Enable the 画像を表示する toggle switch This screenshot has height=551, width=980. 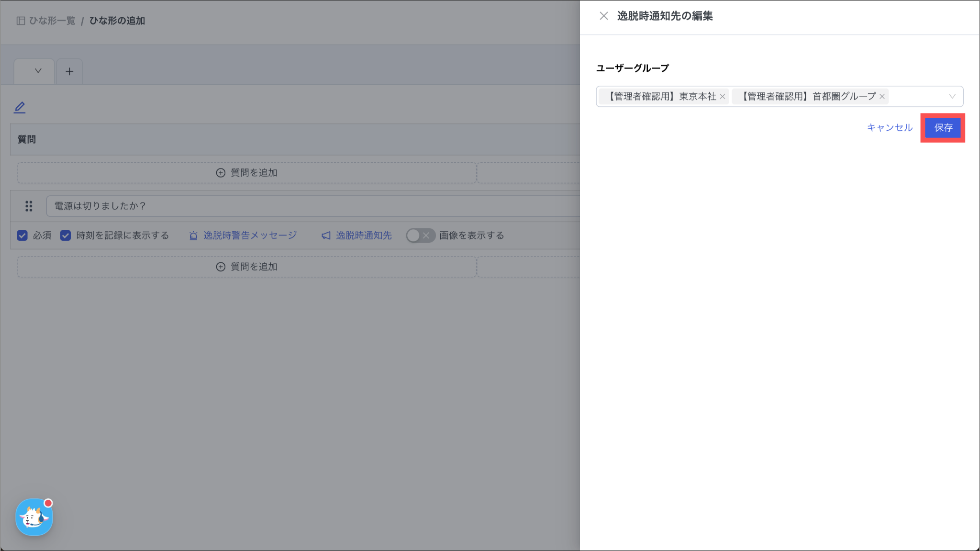click(420, 236)
